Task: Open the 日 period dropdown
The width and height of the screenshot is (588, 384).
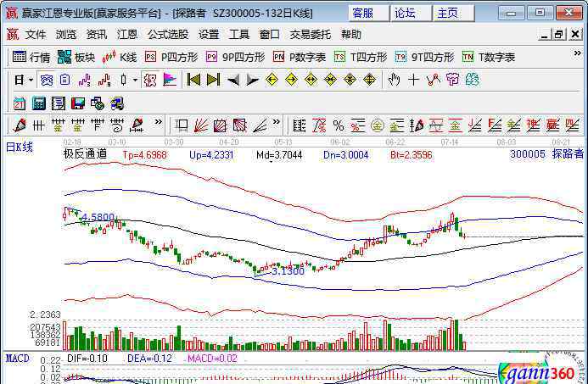Action: (x=24, y=80)
